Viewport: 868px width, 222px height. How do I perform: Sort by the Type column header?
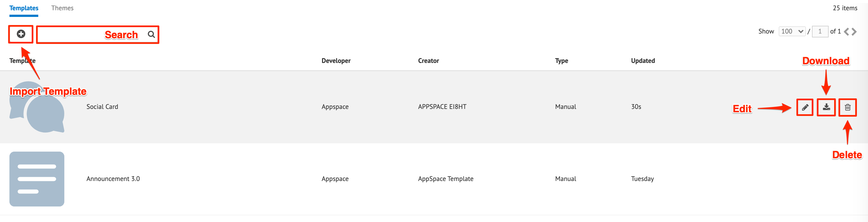coord(561,61)
